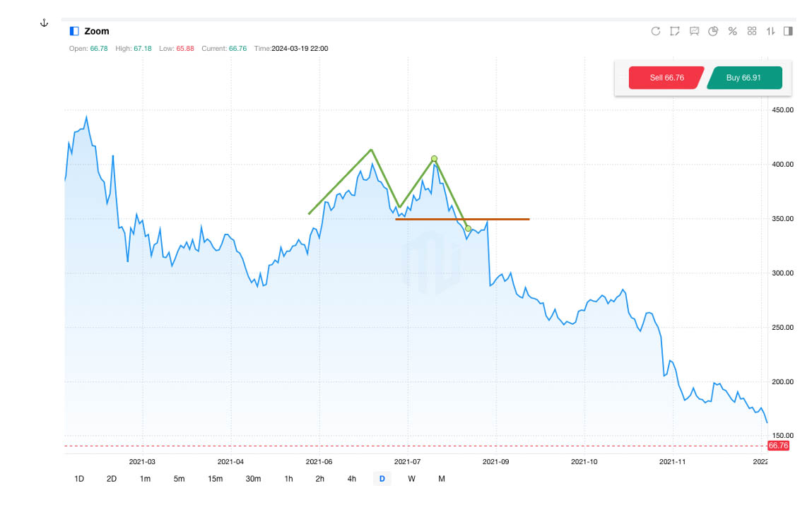This screenshot has width=812, height=517.
Task: Click the upper green trendline handle point
Action: [x=434, y=159]
